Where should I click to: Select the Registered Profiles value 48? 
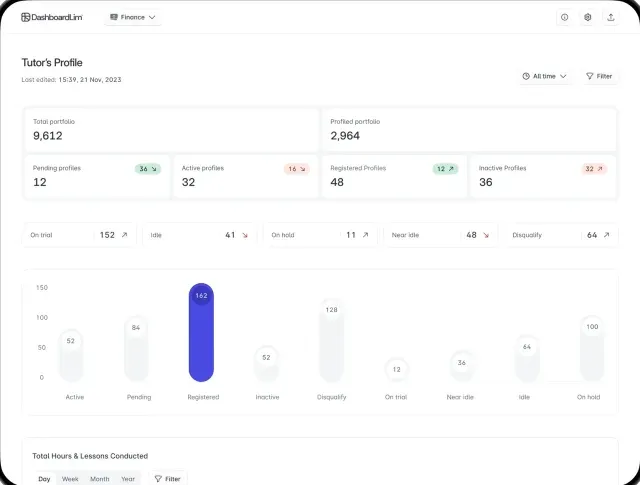(x=337, y=182)
